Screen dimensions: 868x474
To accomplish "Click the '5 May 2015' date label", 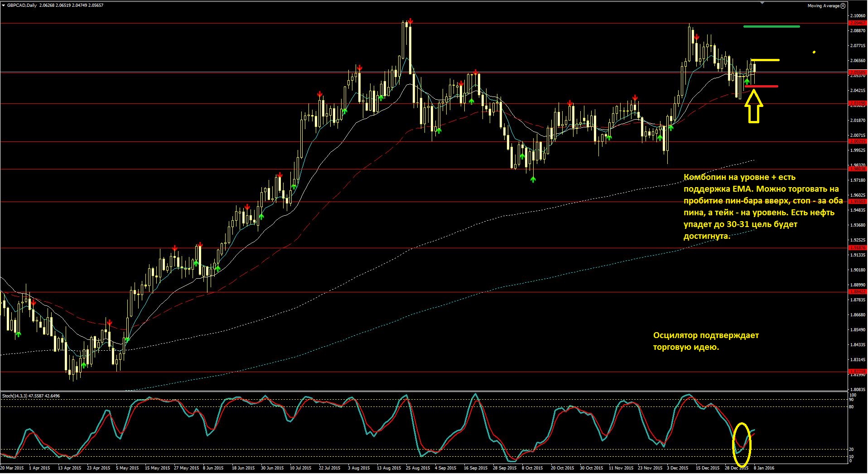I will (127, 468).
